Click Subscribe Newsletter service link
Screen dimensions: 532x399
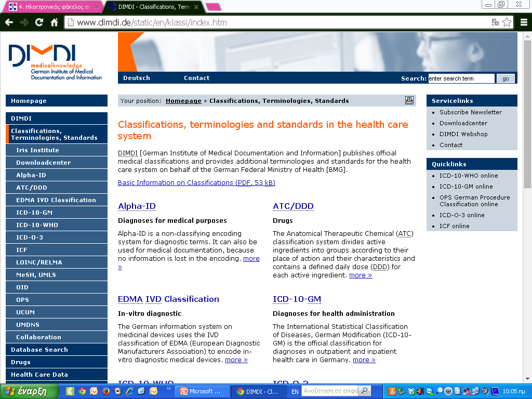471,112
